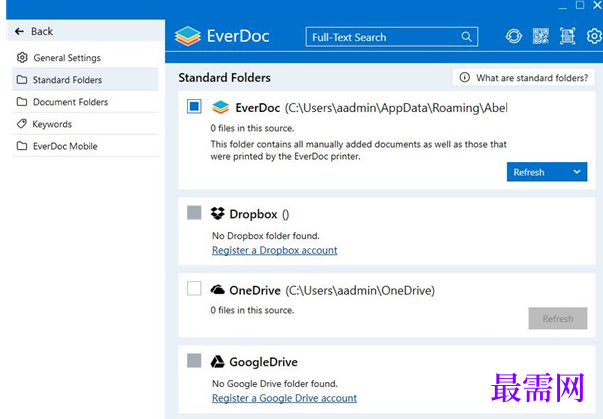
Task: Click the sync refresh icon in header
Action: [514, 37]
